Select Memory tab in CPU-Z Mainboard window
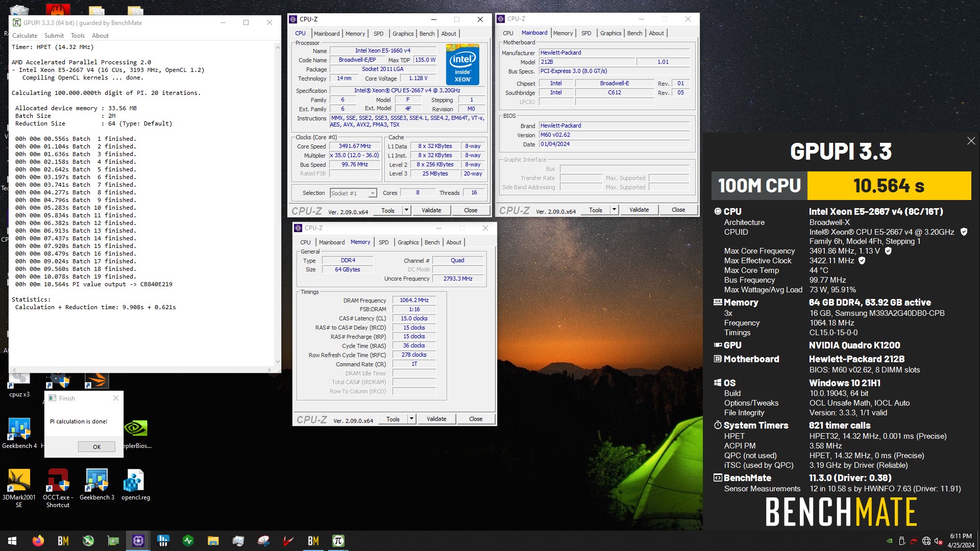 click(x=563, y=33)
